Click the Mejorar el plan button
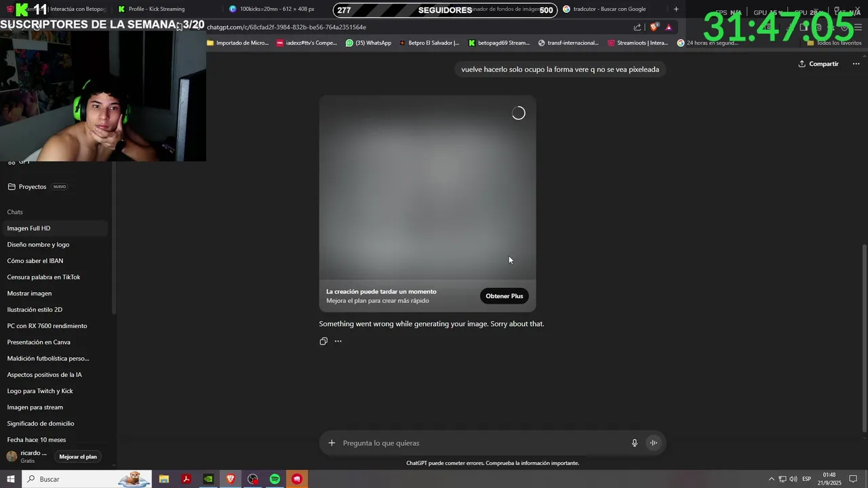Screen dimensions: 868x488 pyautogui.click(x=78, y=457)
